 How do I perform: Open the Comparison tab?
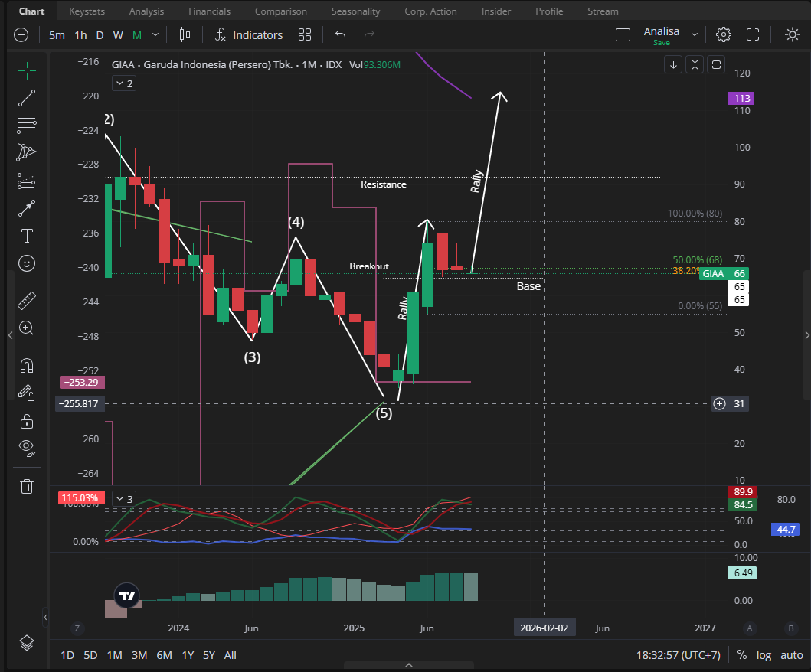click(x=281, y=11)
